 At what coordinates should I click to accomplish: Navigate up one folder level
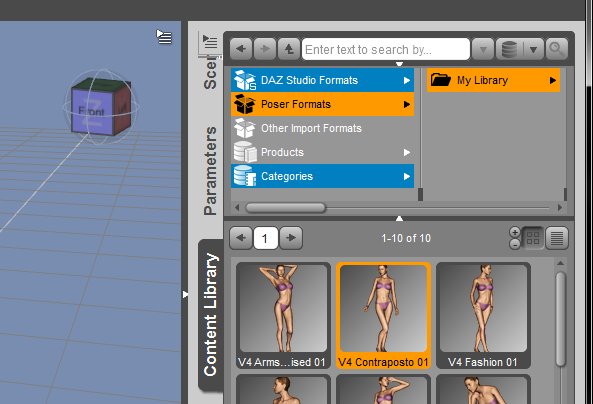289,49
